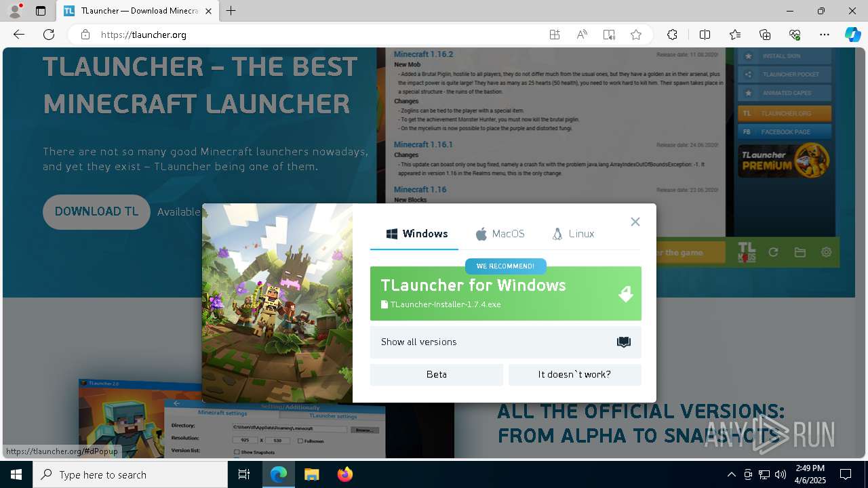
Task: Open the Windows Start menu
Action: point(16,474)
